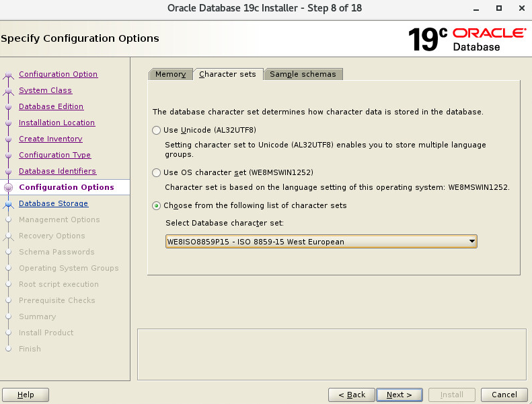Click the Configuration Option step marker icon
This screenshot has height=404, width=532.
coord(9,75)
